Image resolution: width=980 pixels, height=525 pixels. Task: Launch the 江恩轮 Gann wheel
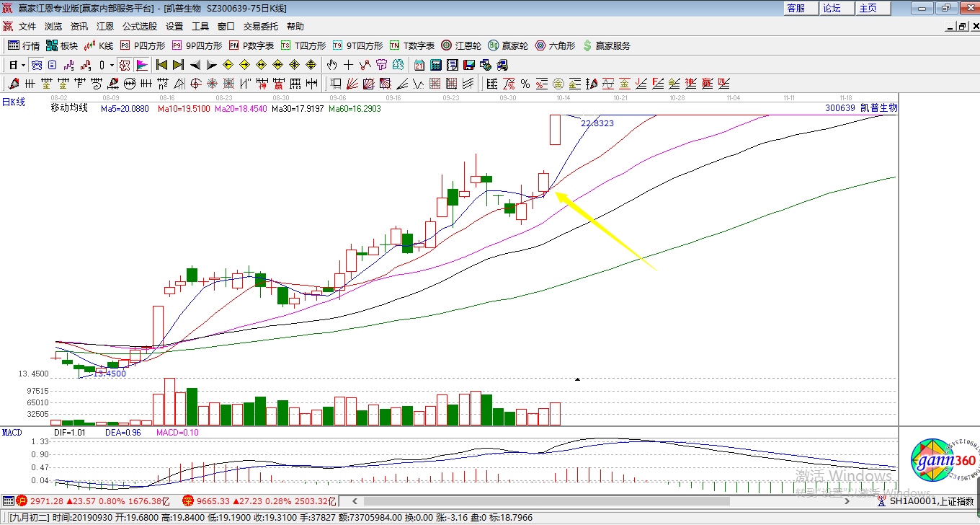[461, 45]
